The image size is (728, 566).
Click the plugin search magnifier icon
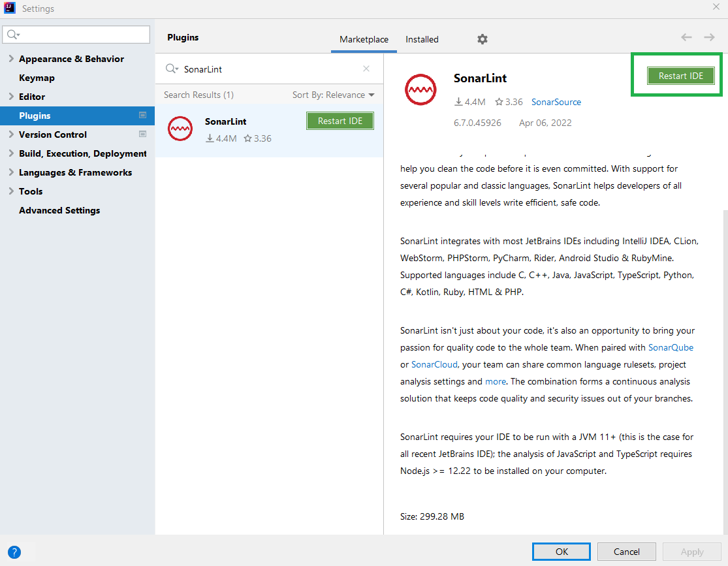(172, 69)
